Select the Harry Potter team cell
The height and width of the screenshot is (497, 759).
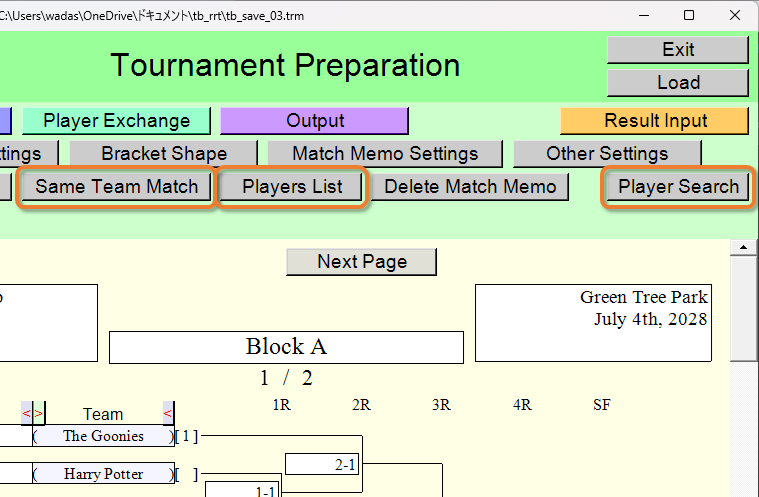[x=103, y=474]
